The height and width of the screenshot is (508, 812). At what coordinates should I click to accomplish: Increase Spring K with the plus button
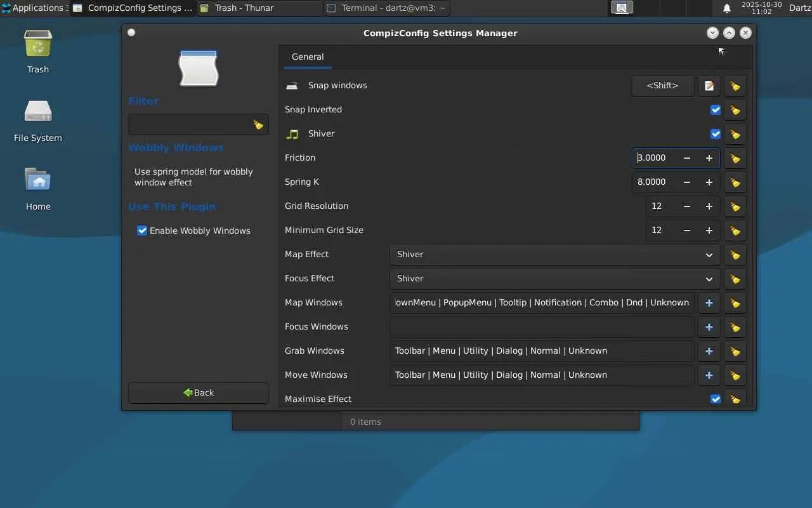(709, 182)
